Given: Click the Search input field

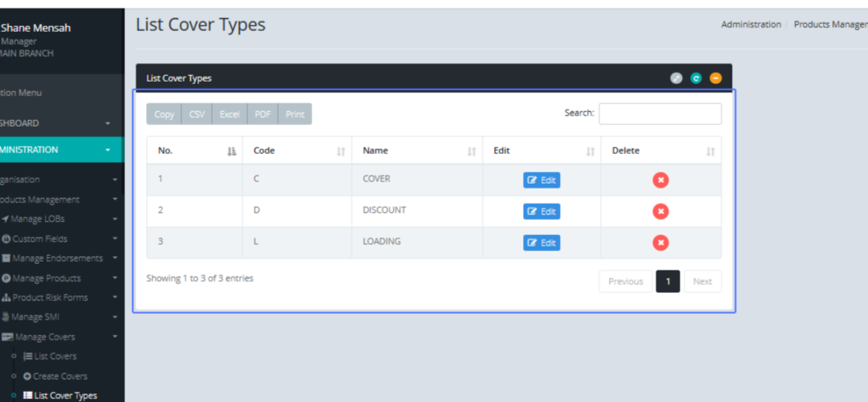Looking at the screenshot, I should (660, 114).
